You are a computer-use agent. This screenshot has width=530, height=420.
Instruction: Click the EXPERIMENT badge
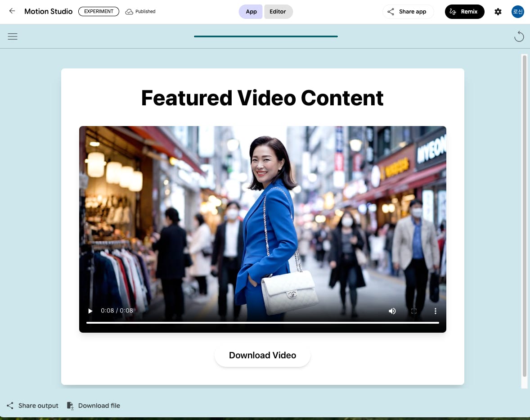click(x=99, y=12)
